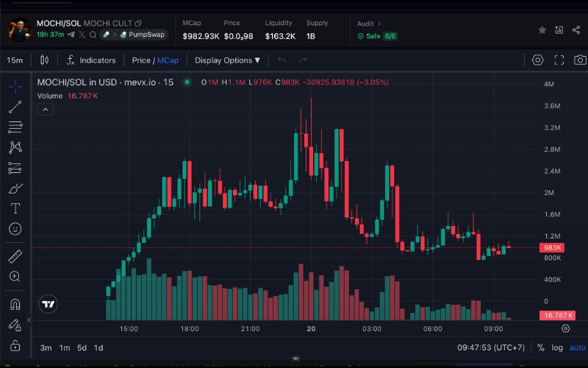Open the Audit details arrow

(379, 24)
